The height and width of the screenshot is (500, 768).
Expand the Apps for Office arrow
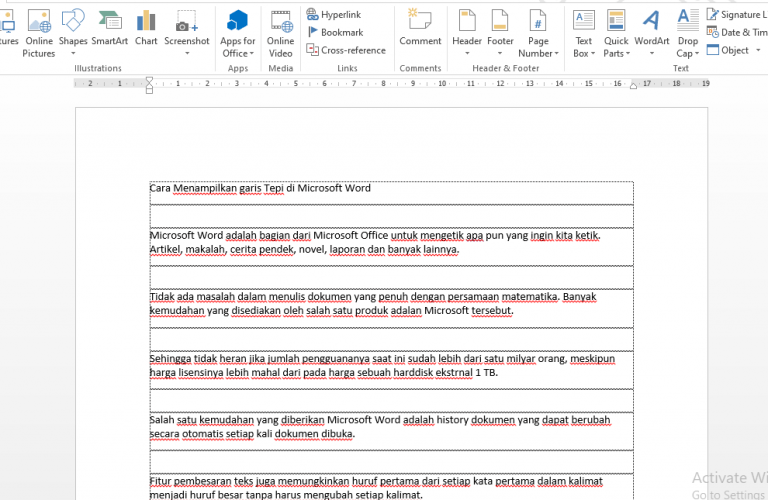coord(252,53)
